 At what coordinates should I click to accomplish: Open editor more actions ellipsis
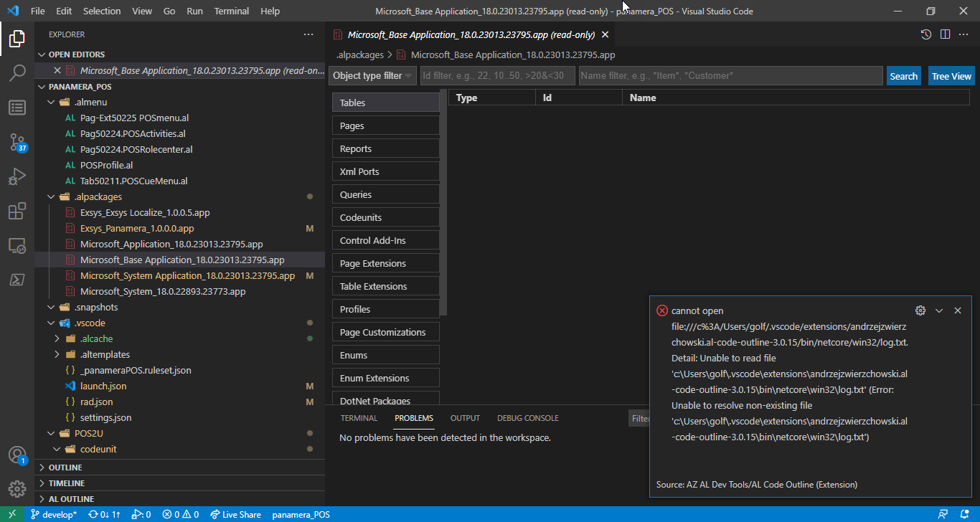click(x=963, y=34)
